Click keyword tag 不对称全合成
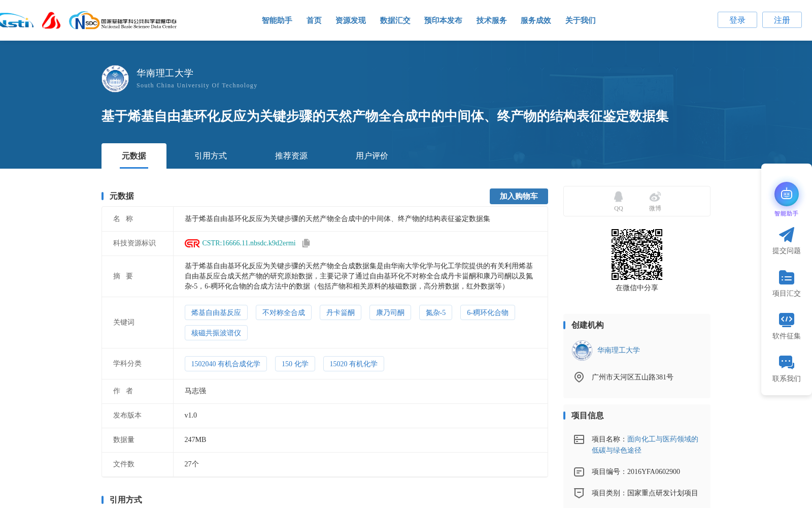The image size is (812, 508). 284,312
